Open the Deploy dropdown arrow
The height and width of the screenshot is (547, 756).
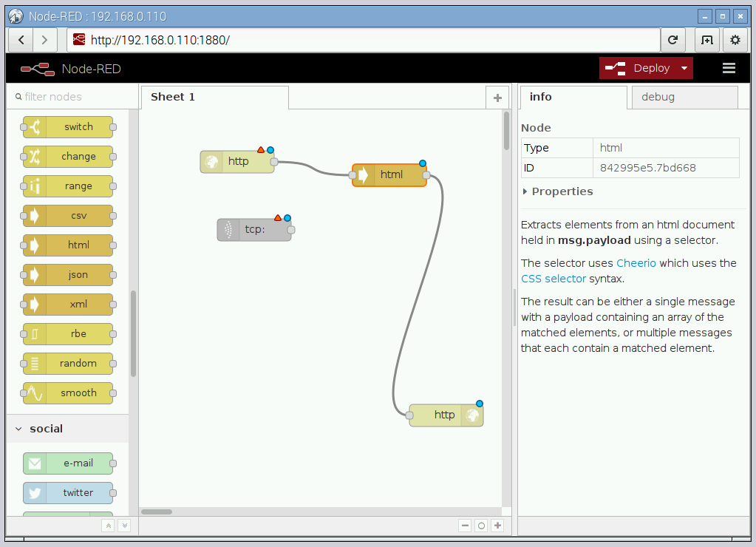[684, 68]
